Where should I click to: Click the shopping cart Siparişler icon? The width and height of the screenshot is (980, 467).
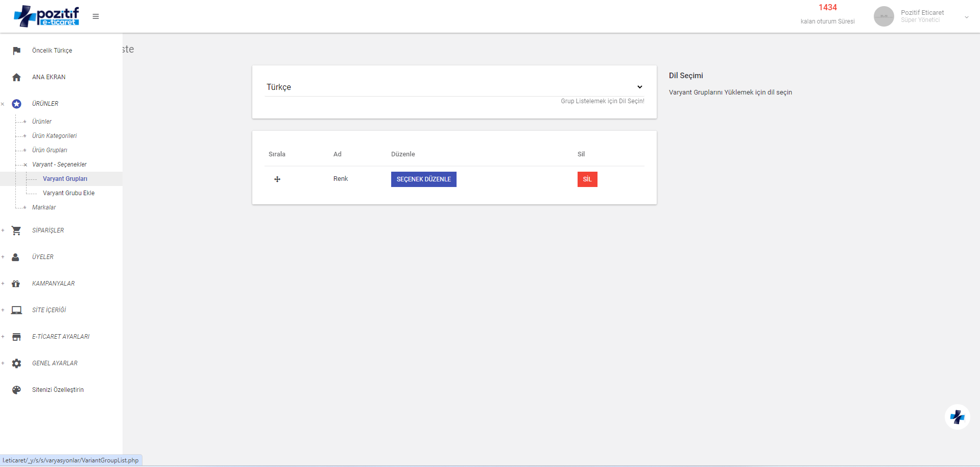click(x=16, y=230)
